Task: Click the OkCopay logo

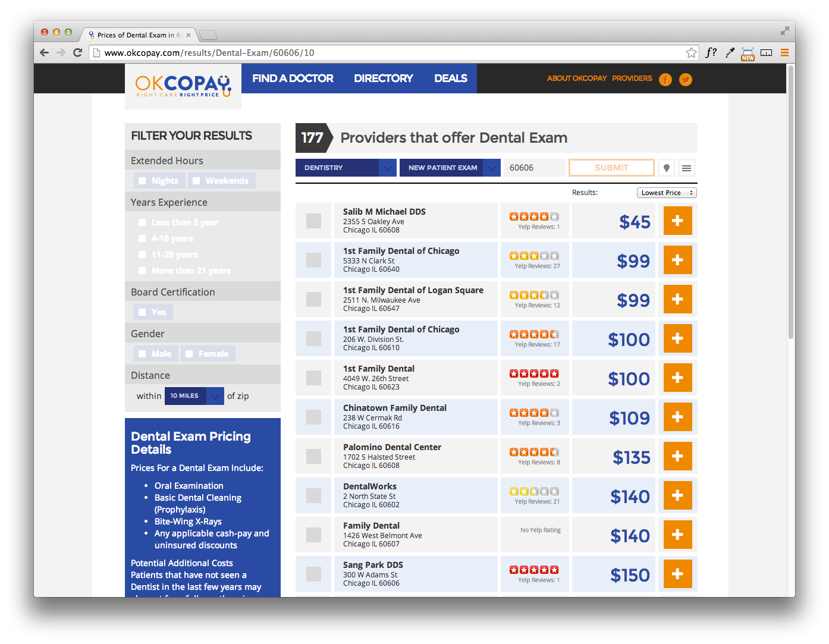Action: (x=183, y=86)
